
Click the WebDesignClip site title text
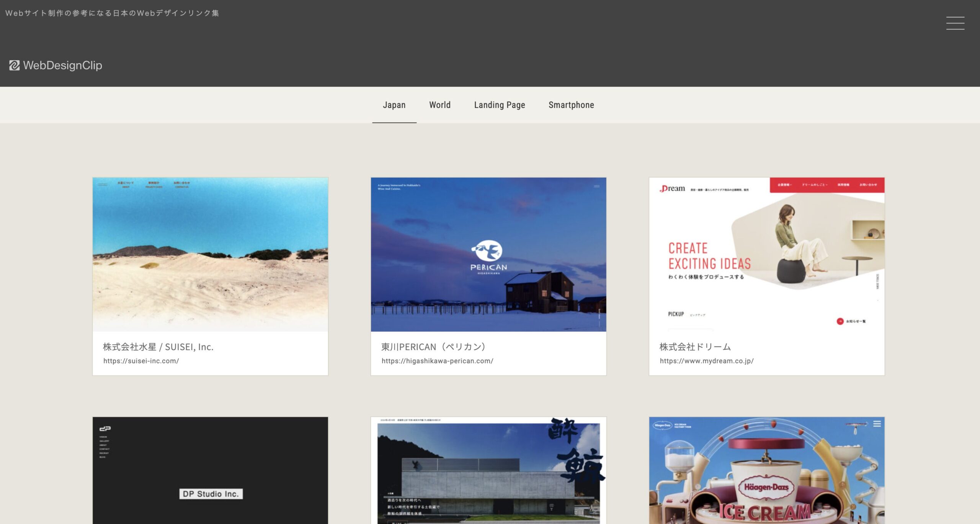coord(62,65)
